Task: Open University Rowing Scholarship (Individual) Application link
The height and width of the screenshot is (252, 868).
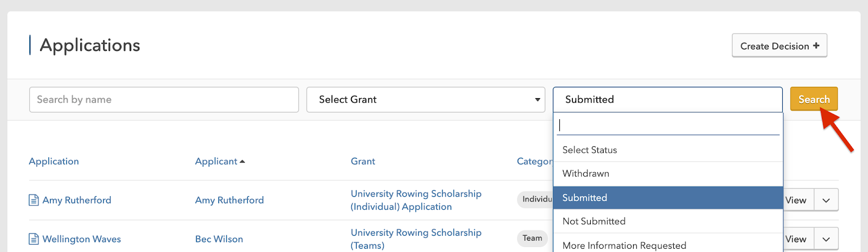Action: [416, 201]
